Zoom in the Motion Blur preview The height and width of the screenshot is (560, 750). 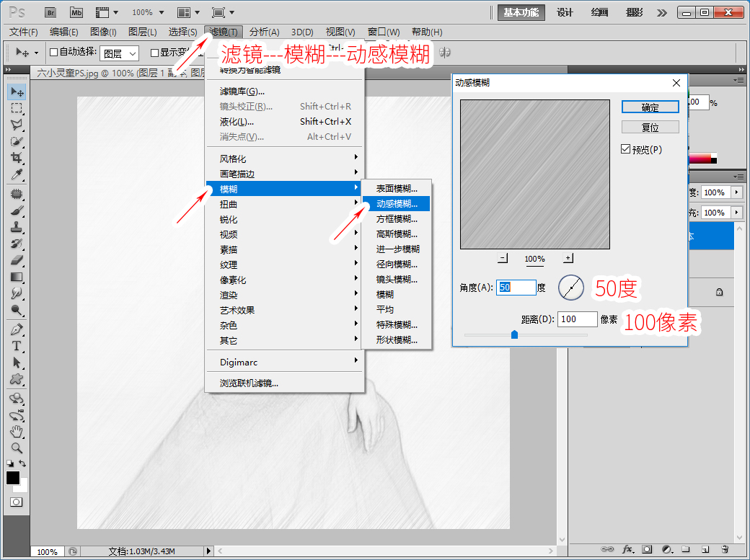(568, 258)
